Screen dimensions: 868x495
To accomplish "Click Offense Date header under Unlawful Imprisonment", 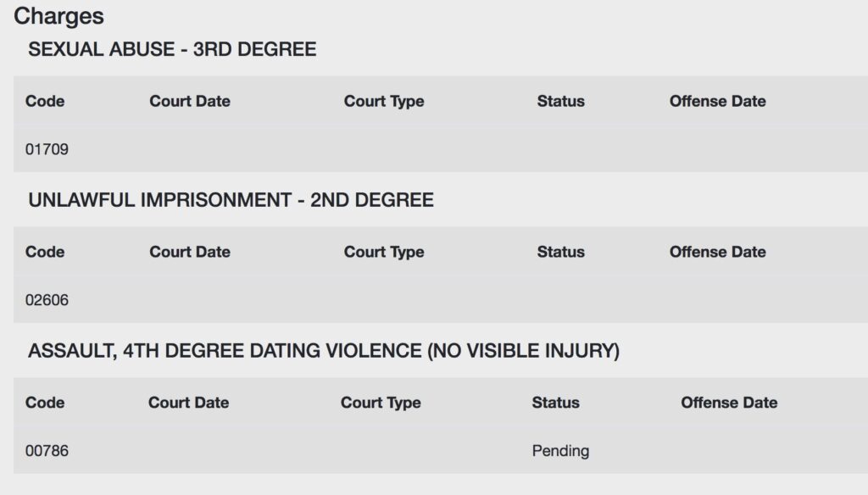I will coord(718,252).
